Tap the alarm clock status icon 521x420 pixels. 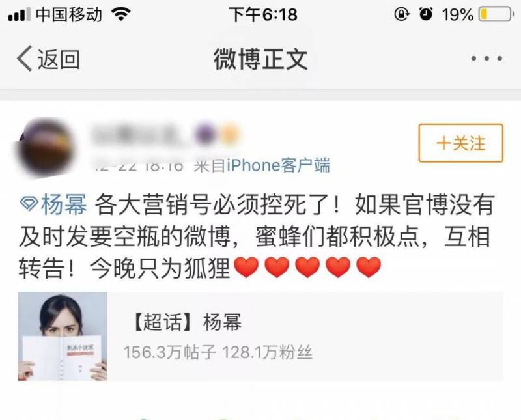(426, 14)
